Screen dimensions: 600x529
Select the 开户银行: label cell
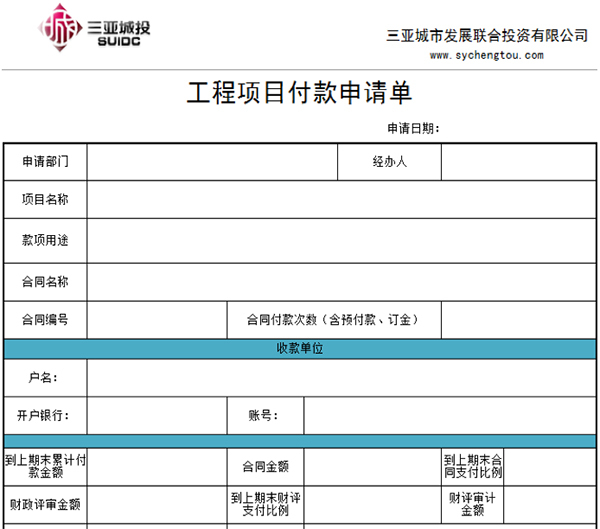tap(45, 416)
